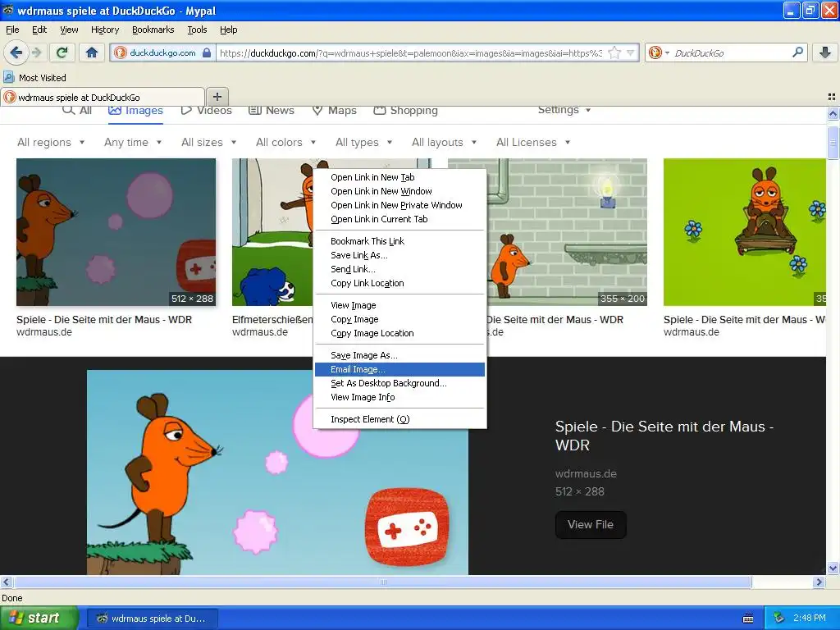The width and height of the screenshot is (840, 630).
Task: Expand the All sizes filter
Action: coord(209,142)
